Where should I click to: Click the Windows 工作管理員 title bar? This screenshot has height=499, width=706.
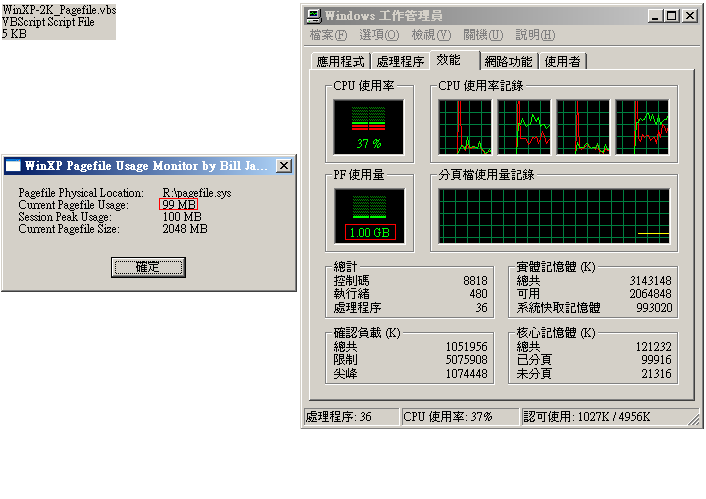tap(502, 16)
